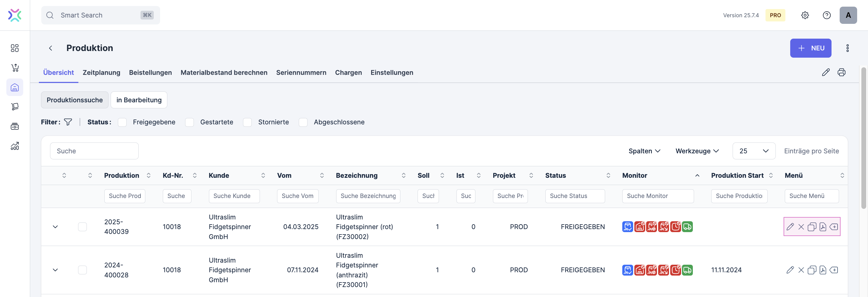Viewport: 868px width, 297px height.
Task: Cancel production 2025-400039 with X icon
Action: 801,227
